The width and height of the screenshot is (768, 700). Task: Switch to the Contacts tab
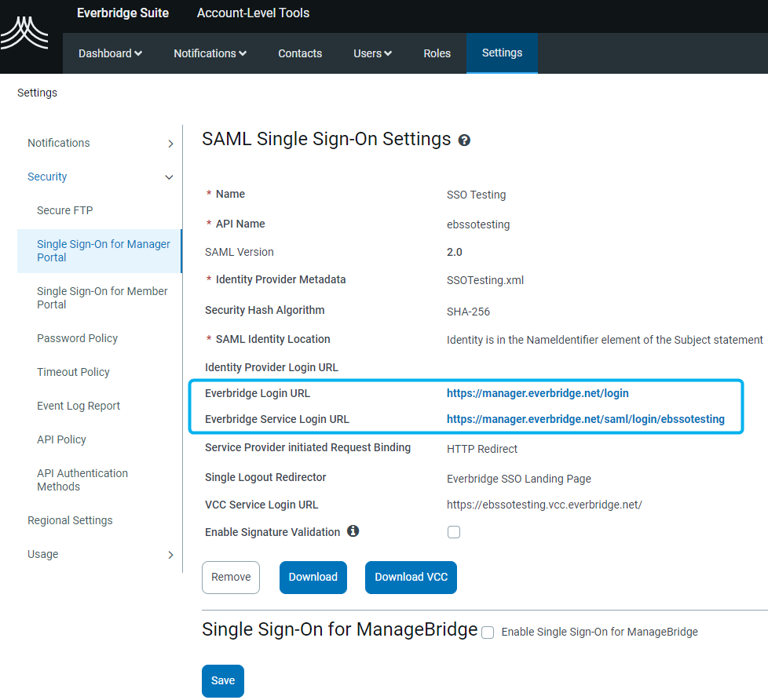(299, 53)
